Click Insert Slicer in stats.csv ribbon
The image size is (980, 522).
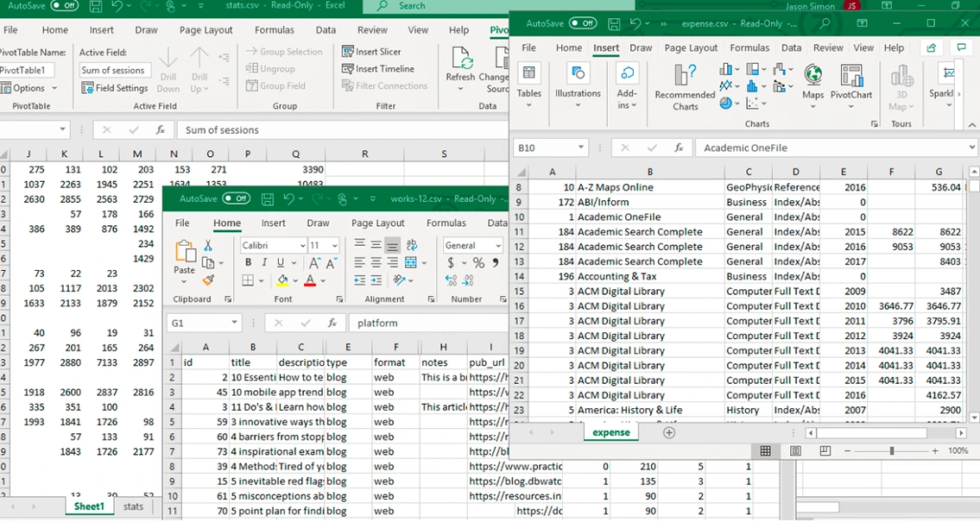pos(371,52)
